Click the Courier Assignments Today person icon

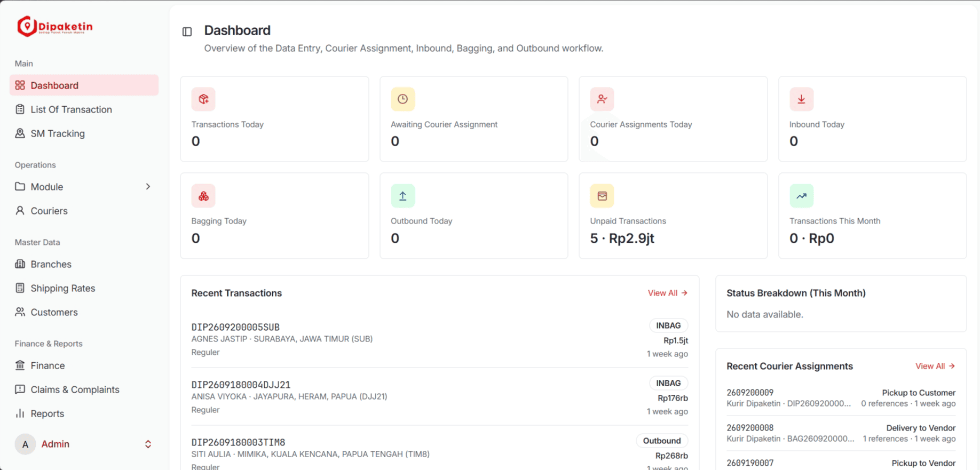click(x=602, y=99)
